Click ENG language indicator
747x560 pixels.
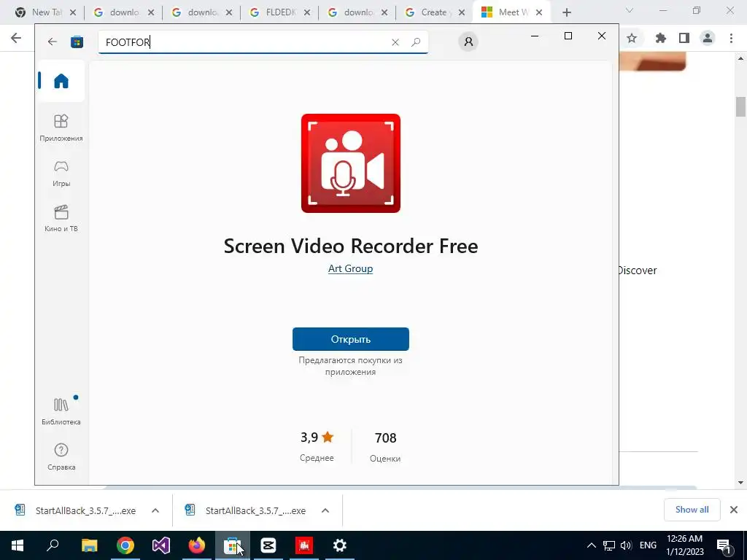point(648,545)
